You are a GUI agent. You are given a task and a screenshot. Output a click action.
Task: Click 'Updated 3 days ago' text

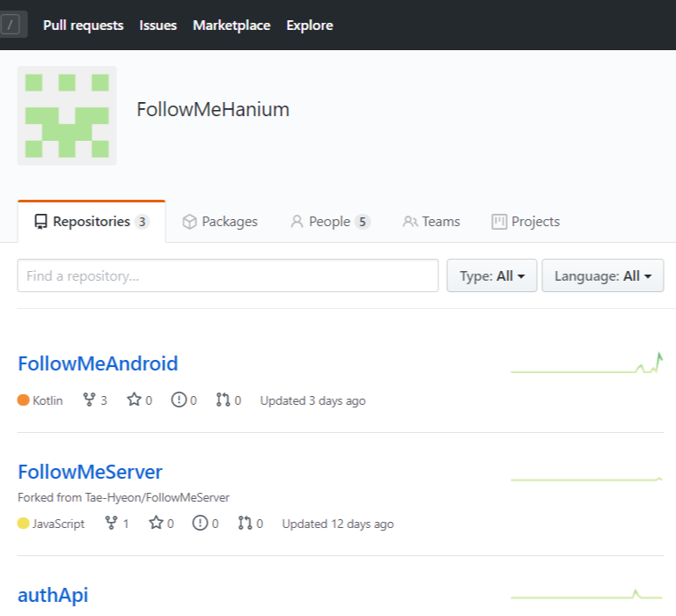pos(313,400)
